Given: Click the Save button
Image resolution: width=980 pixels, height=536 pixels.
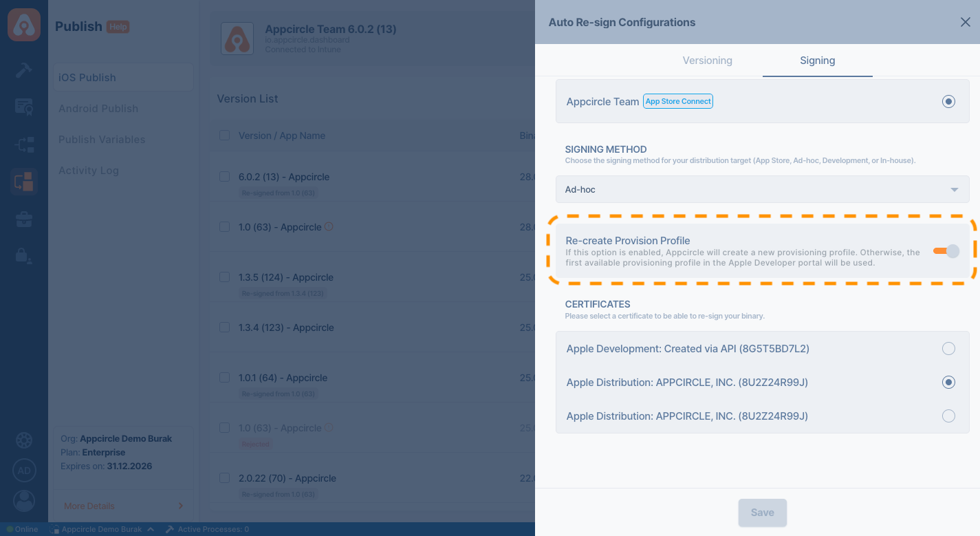Looking at the screenshot, I should 762,513.
